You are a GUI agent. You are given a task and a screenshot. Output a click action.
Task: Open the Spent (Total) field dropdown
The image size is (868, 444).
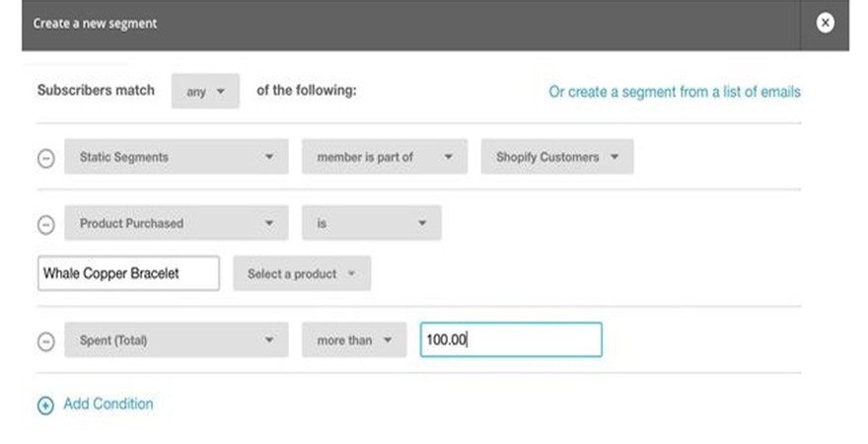point(176,340)
